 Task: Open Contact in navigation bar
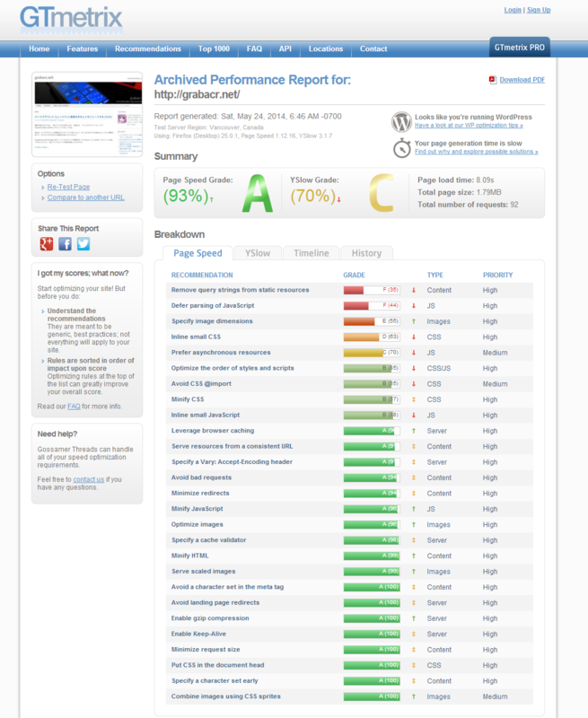(x=373, y=49)
